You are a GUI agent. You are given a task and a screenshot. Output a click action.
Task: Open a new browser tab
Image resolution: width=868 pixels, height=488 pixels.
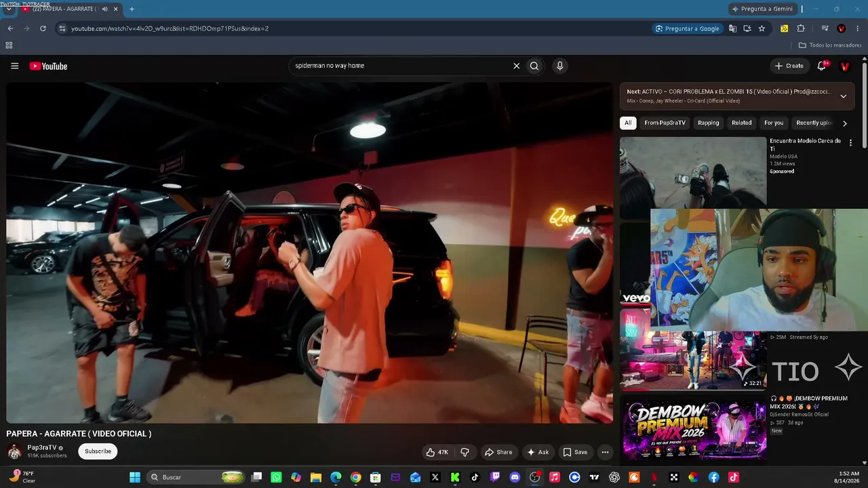pyautogui.click(x=132, y=9)
